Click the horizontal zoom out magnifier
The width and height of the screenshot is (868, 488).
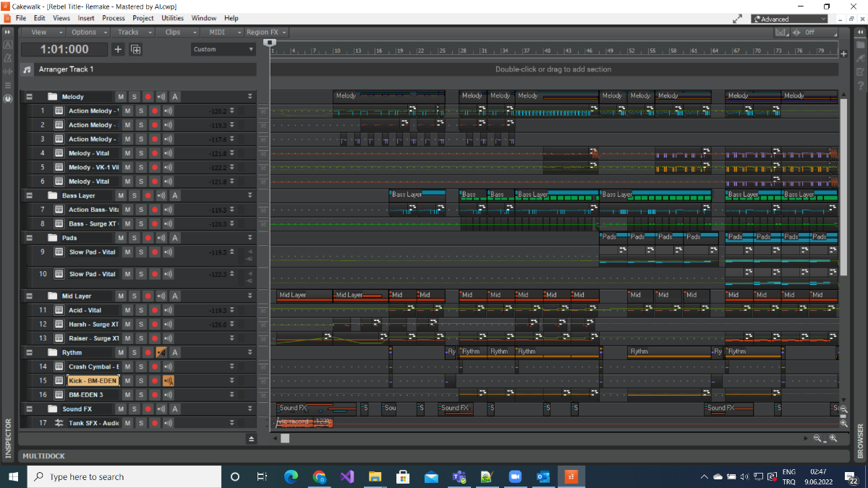click(x=817, y=438)
